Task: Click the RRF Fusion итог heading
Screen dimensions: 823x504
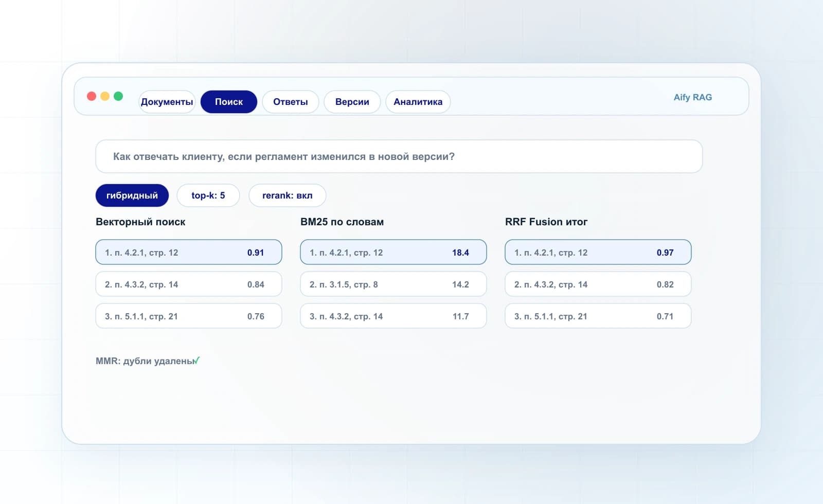Action: point(546,222)
